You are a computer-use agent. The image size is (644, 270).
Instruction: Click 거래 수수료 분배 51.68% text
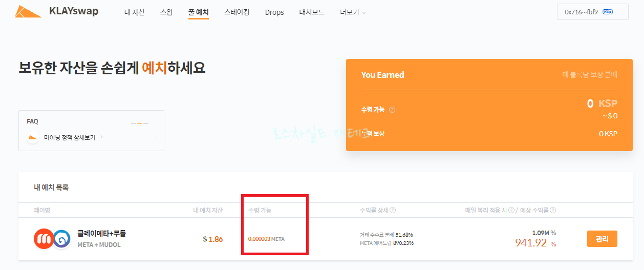click(x=386, y=235)
